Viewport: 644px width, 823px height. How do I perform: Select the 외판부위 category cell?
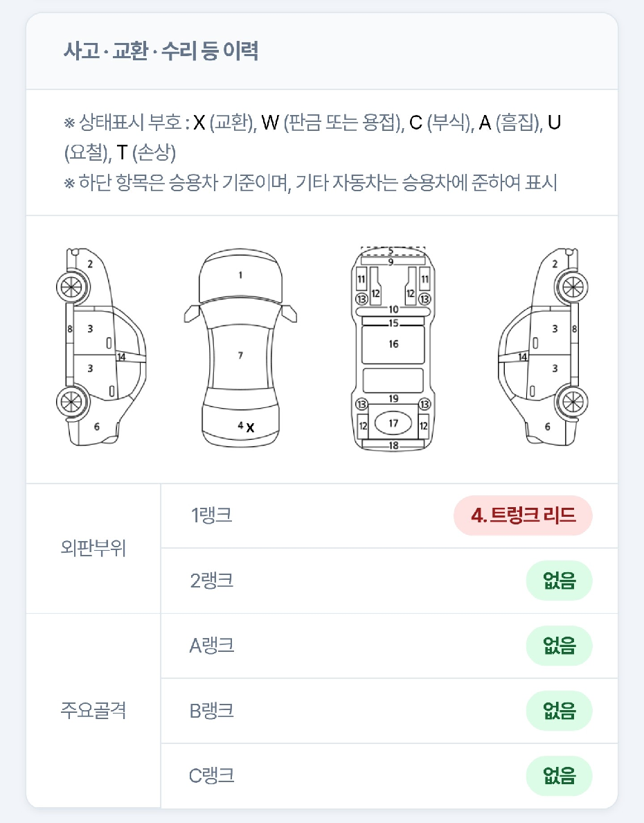point(93,549)
